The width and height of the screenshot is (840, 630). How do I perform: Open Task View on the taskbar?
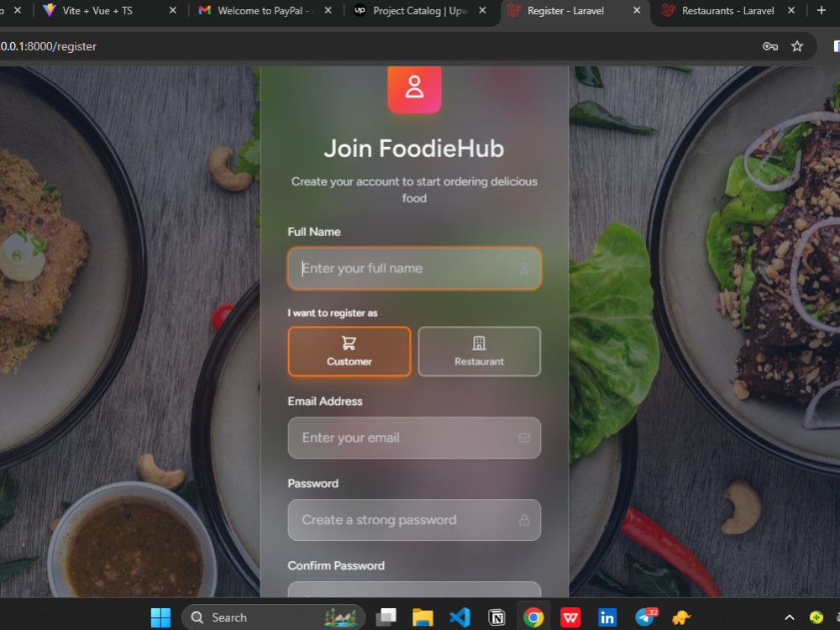coord(386,617)
